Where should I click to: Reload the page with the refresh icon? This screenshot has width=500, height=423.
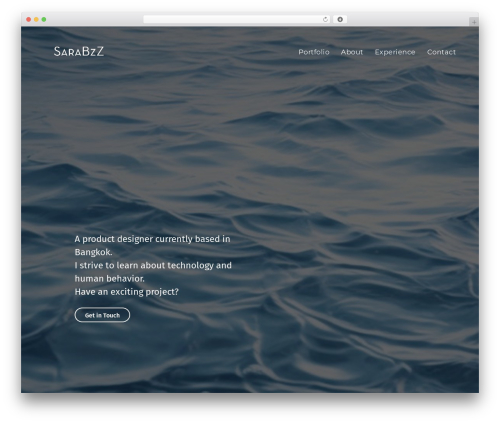point(325,19)
